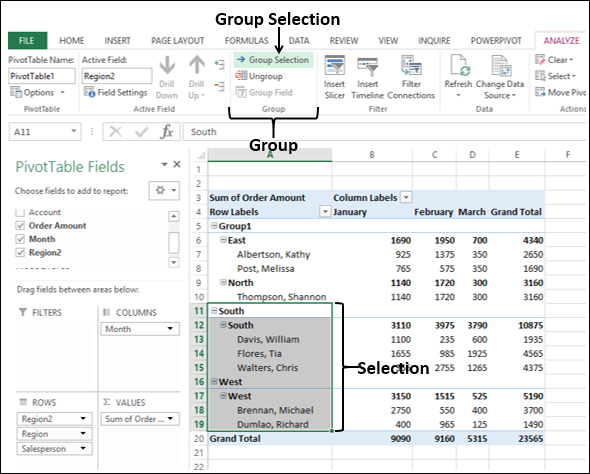Screen dimensions: 590x474
Task: Check the Account field checkbox
Action: (x=20, y=213)
